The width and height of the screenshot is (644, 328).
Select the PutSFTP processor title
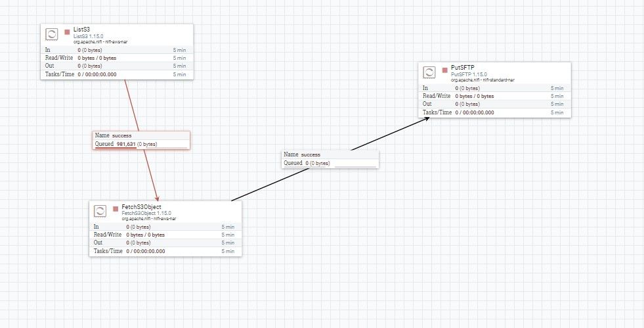(x=463, y=68)
